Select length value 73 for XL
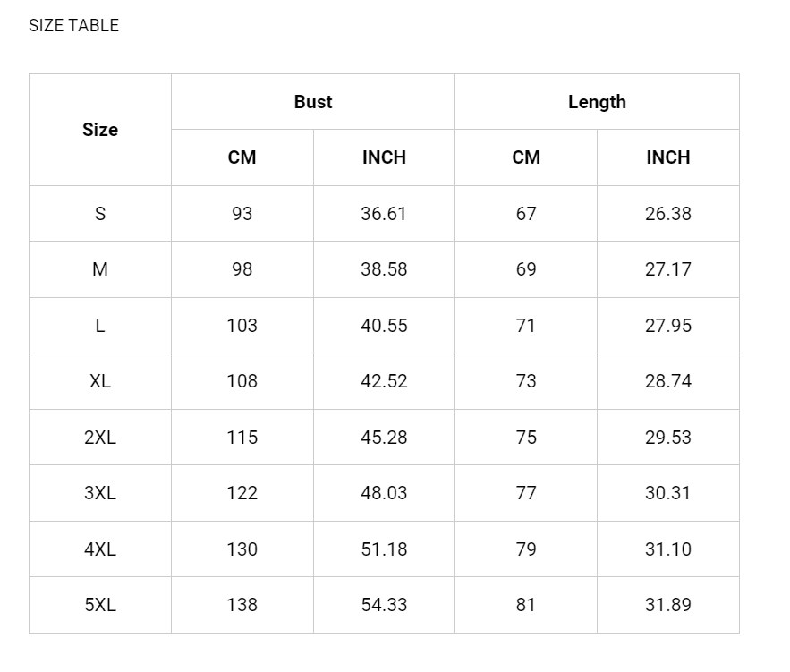Image resolution: width=790 pixels, height=672 pixels. click(x=526, y=381)
